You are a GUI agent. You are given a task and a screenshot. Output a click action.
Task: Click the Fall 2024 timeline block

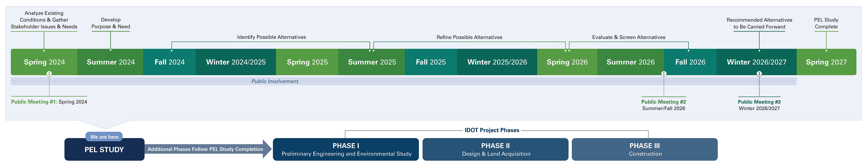170,62
